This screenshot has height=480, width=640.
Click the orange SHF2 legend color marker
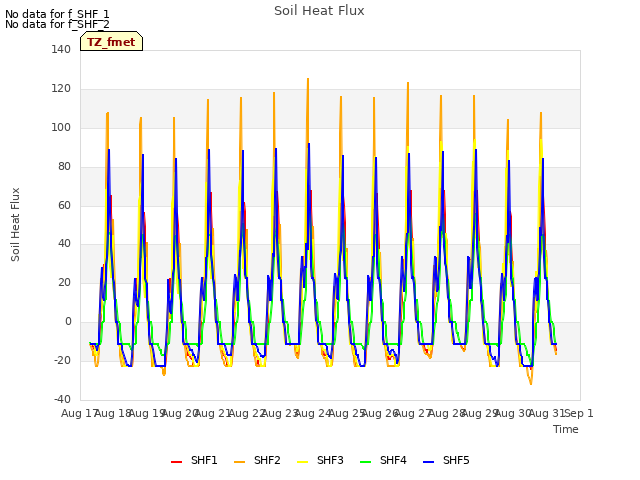tap(240, 462)
